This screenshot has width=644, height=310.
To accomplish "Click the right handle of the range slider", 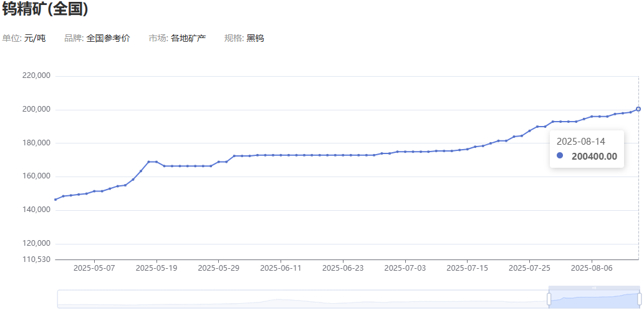I will pos(639,299).
